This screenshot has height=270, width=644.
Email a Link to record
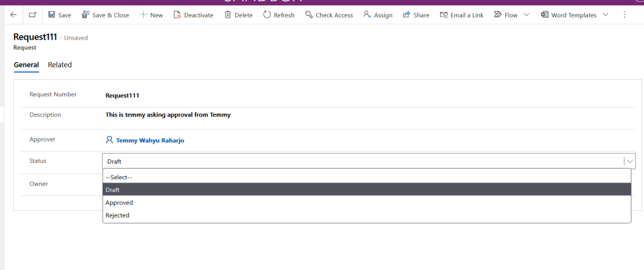[x=461, y=14]
